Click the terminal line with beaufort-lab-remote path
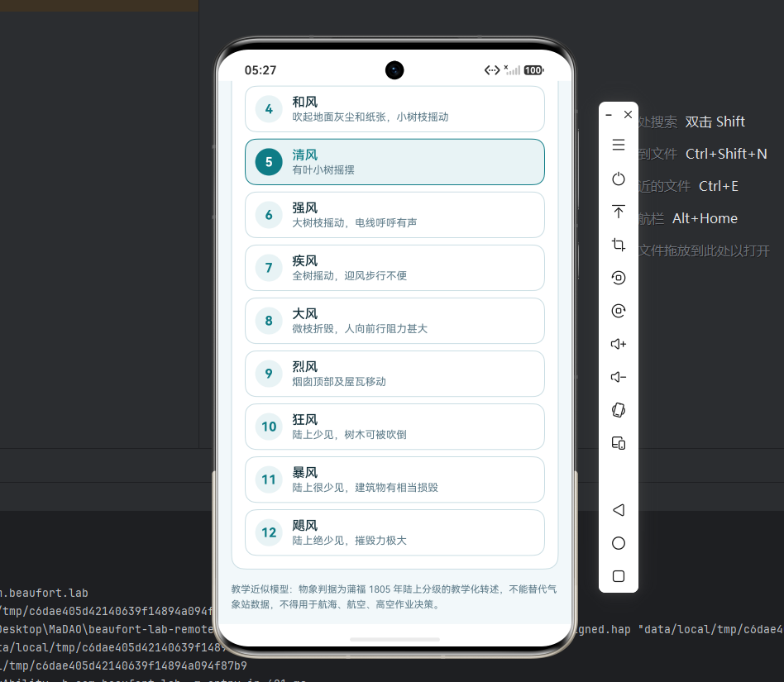This screenshot has height=682, width=784. [x=107, y=630]
